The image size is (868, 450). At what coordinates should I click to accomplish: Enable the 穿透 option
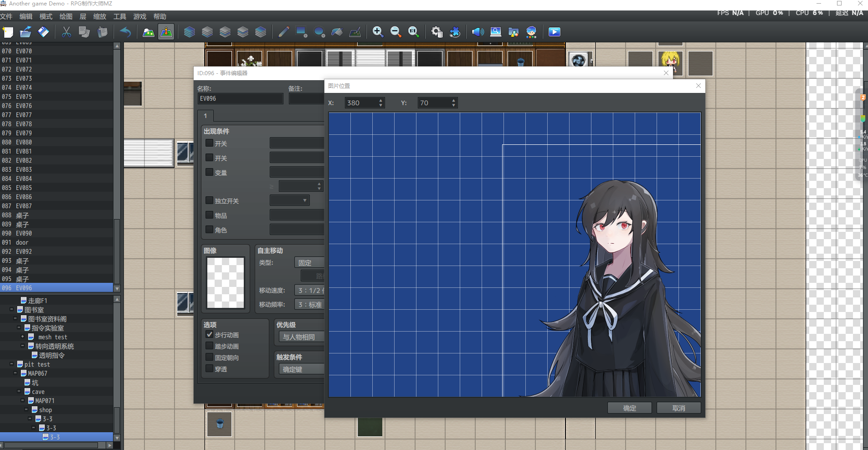(x=210, y=368)
